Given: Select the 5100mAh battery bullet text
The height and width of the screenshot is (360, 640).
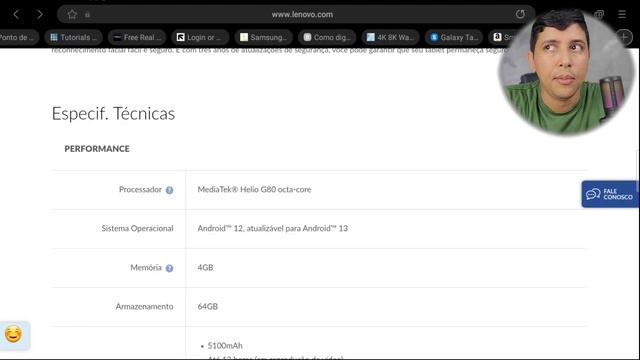Looking at the screenshot, I should pos(225,346).
